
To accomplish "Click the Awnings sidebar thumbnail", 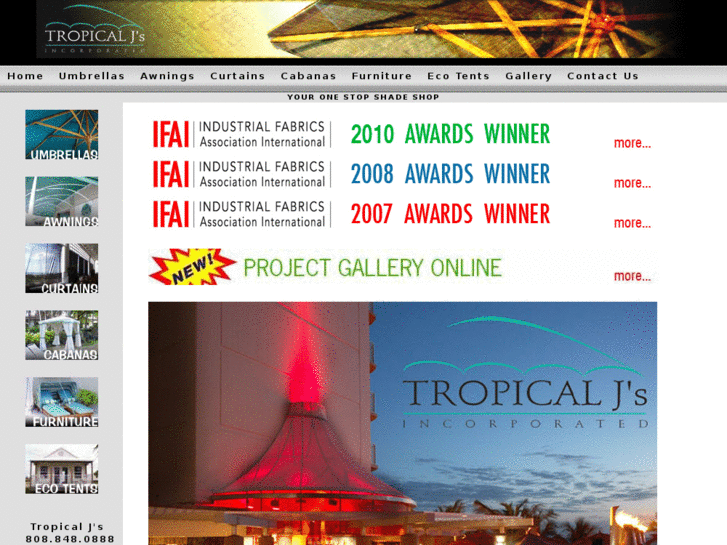I will tap(62, 201).
